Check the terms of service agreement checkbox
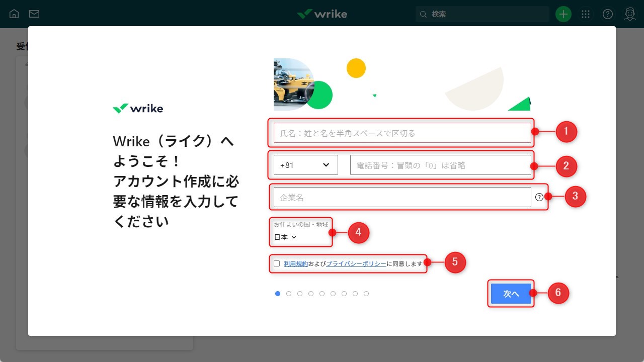 276,262
